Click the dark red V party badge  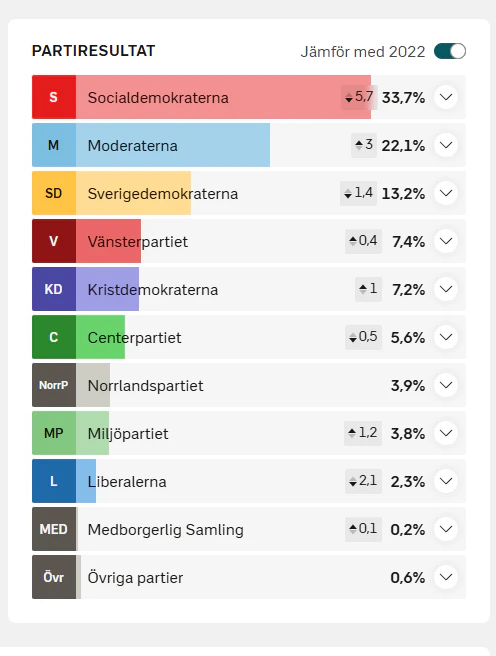click(54, 241)
